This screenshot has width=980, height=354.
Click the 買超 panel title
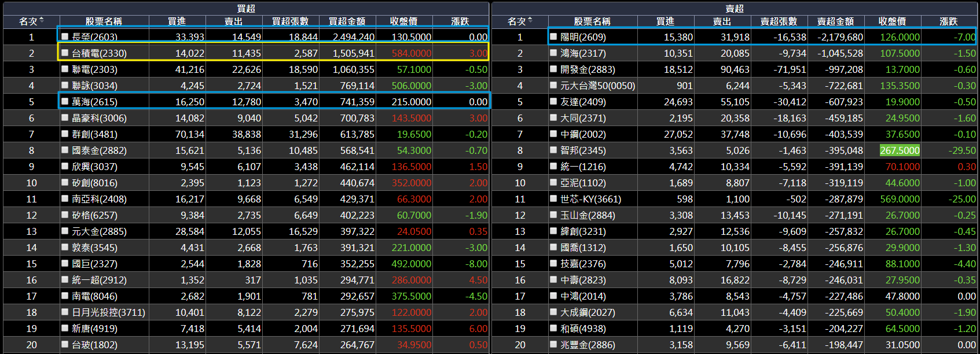click(246, 9)
